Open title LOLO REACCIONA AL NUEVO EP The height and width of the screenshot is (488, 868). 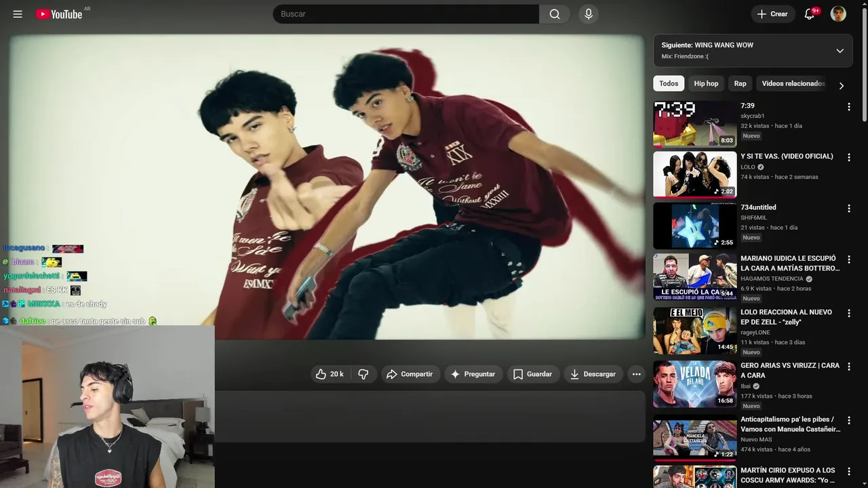click(x=787, y=317)
